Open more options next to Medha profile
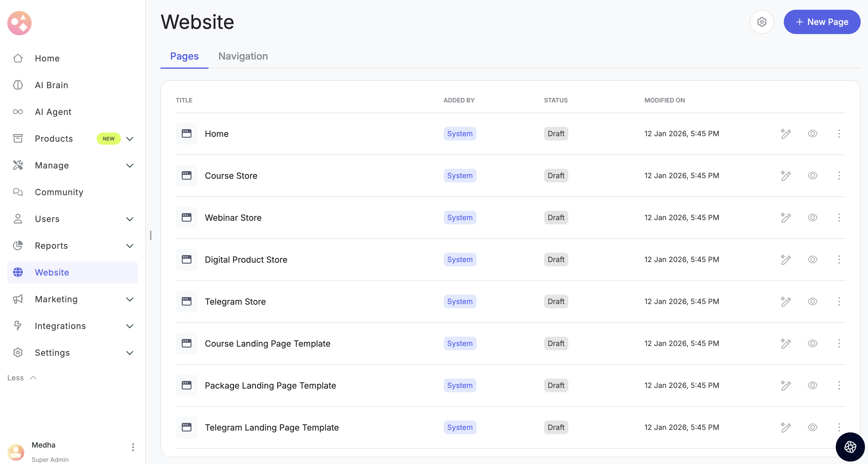This screenshot has height=464, width=868. coord(133,447)
